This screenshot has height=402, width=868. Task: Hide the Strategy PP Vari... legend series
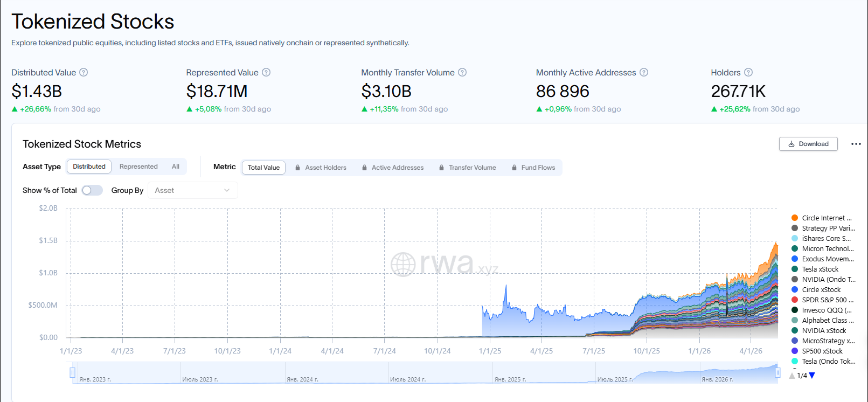pyautogui.click(x=823, y=228)
